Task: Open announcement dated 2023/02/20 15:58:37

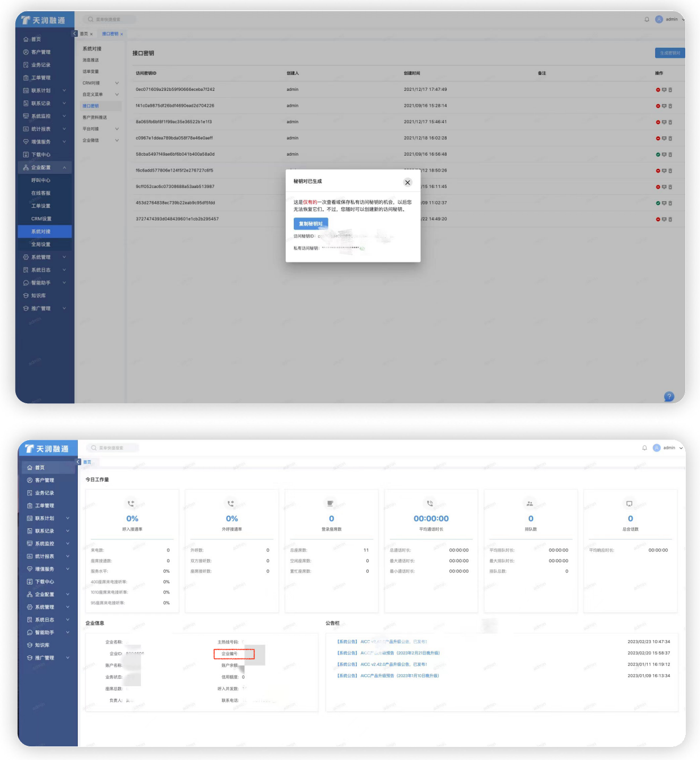Action: (x=400, y=653)
